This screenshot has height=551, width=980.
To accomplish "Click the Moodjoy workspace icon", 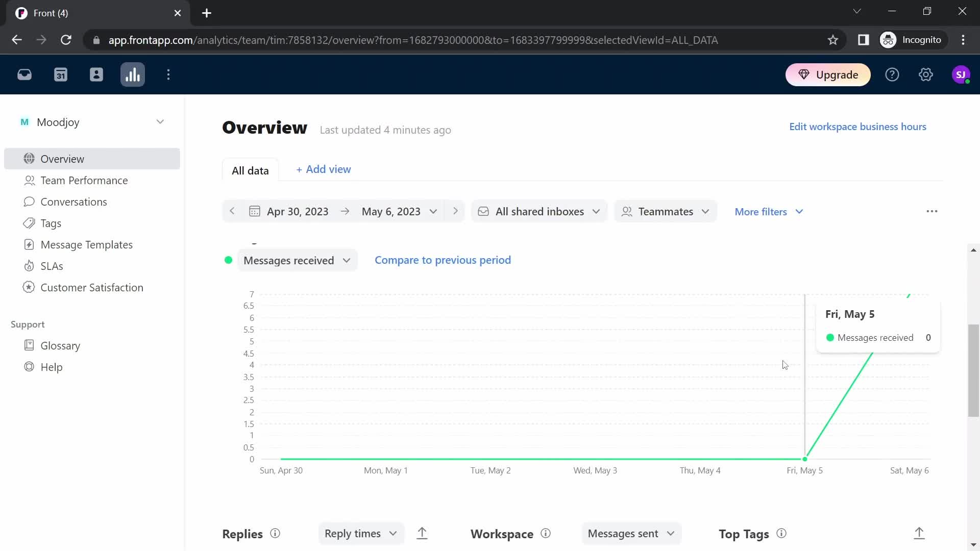I will pyautogui.click(x=24, y=122).
